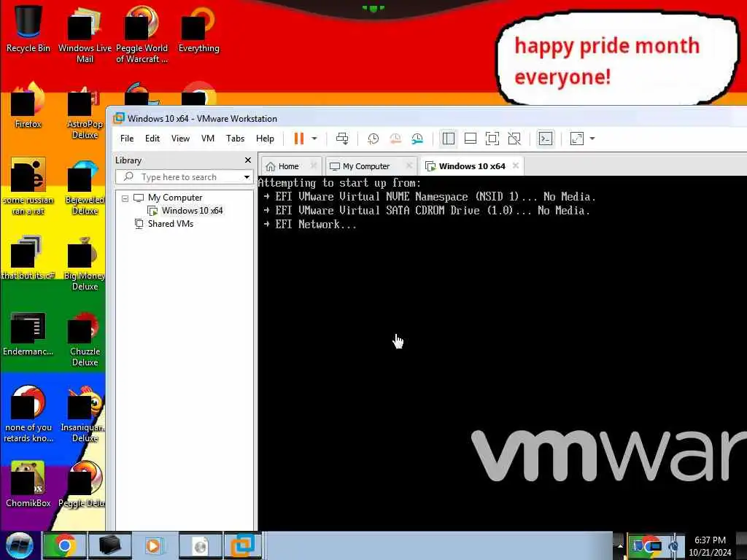Open the library search dropdown arrow

click(x=247, y=177)
